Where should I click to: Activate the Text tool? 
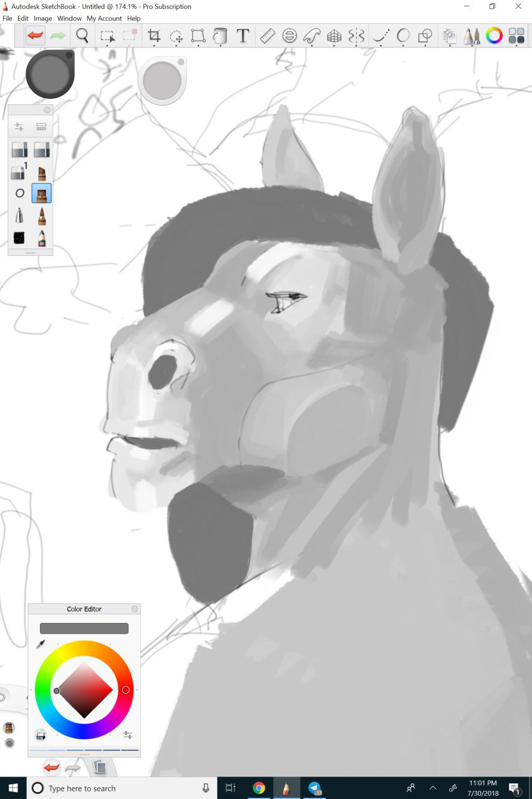coord(243,36)
